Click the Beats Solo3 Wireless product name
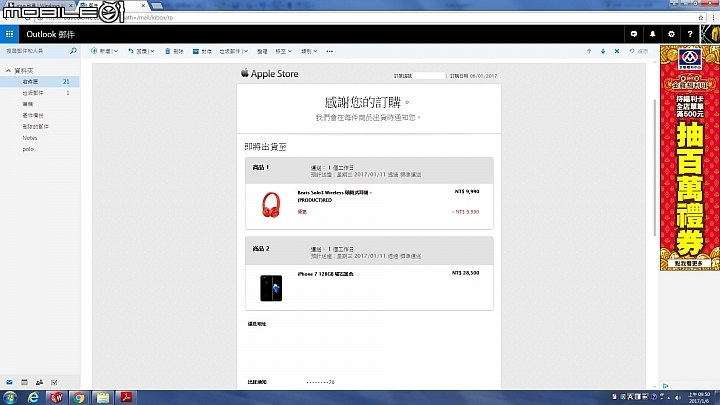720x405 pixels. (x=335, y=196)
